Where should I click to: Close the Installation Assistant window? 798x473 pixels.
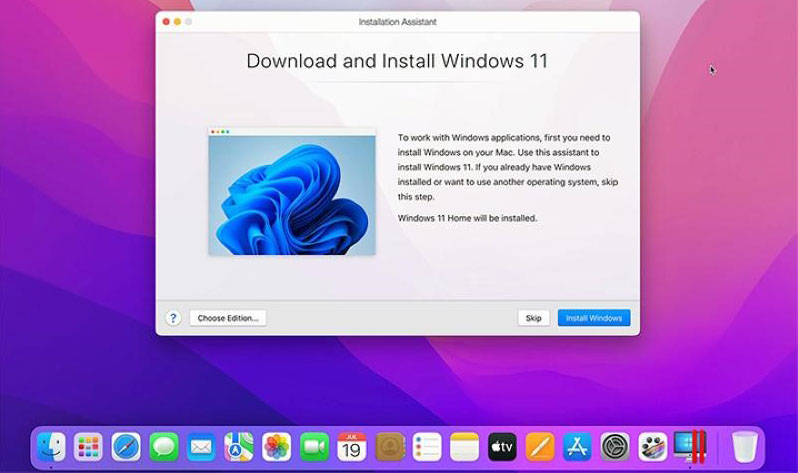[166, 21]
